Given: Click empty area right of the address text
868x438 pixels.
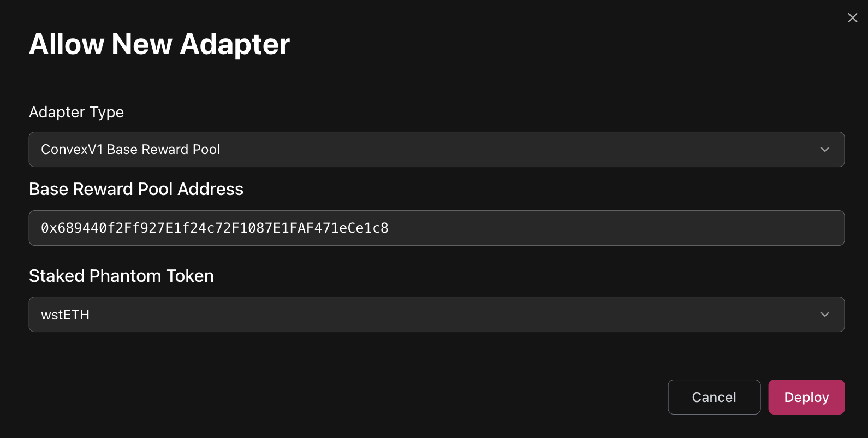Looking at the screenshot, I should (601, 228).
